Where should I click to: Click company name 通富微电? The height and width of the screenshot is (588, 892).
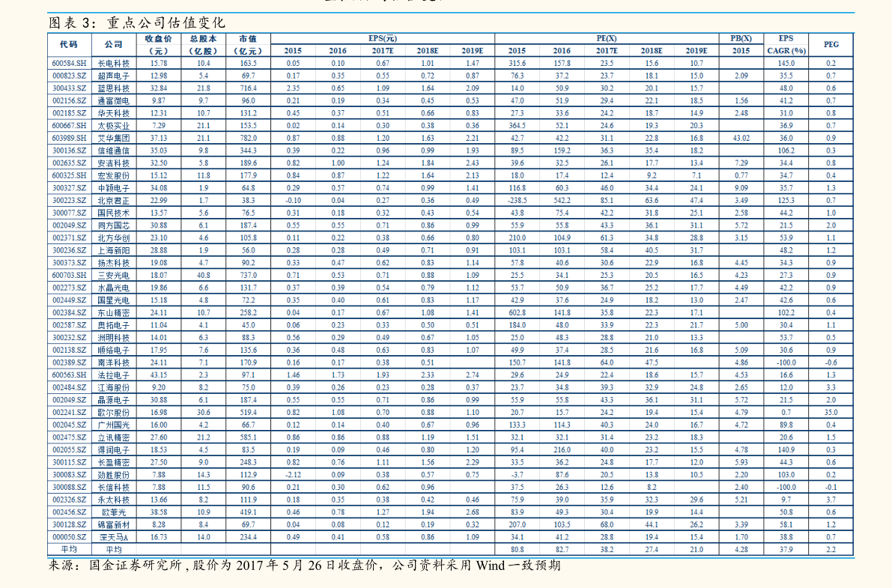(113, 101)
